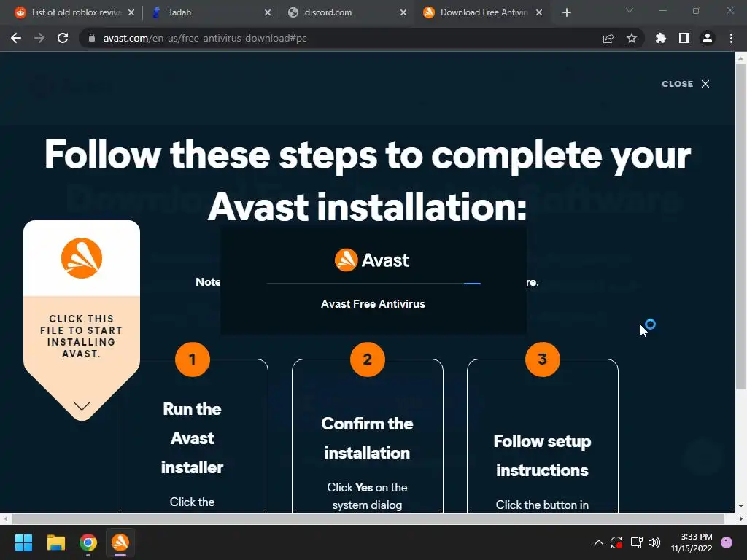Click the 'Avast Free Antivirus' splash text

[x=373, y=304]
